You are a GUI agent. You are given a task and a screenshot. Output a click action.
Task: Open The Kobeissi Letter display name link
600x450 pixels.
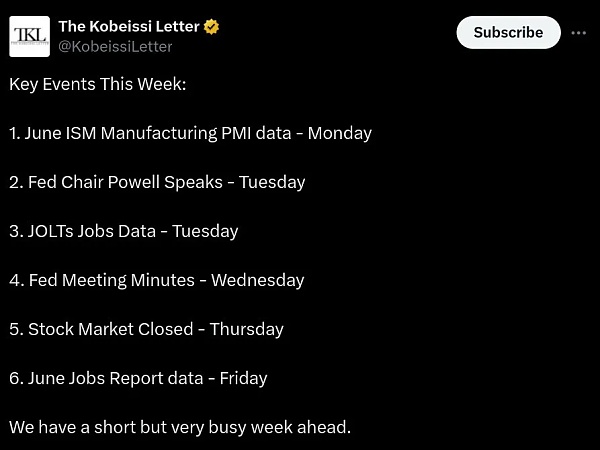(x=127, y=27)
